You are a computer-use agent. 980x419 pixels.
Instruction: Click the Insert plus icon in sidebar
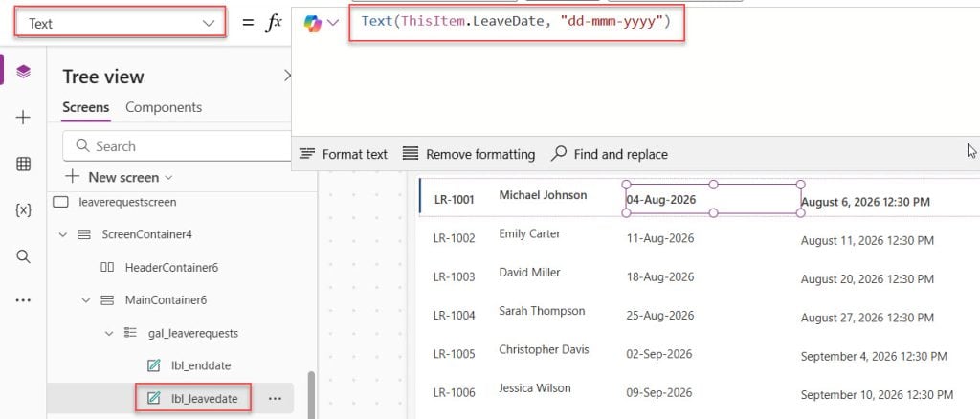coord(23,118)
